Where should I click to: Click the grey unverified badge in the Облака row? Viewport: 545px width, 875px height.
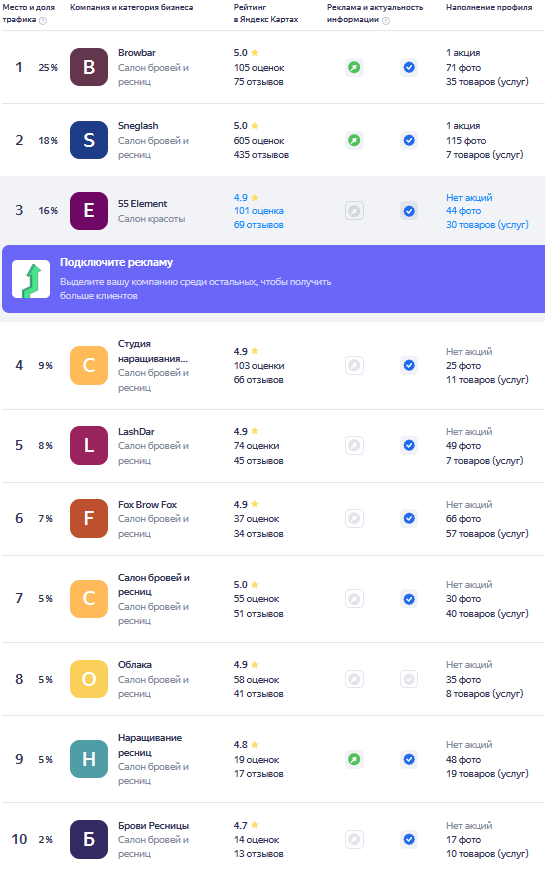tap(409, 679)
